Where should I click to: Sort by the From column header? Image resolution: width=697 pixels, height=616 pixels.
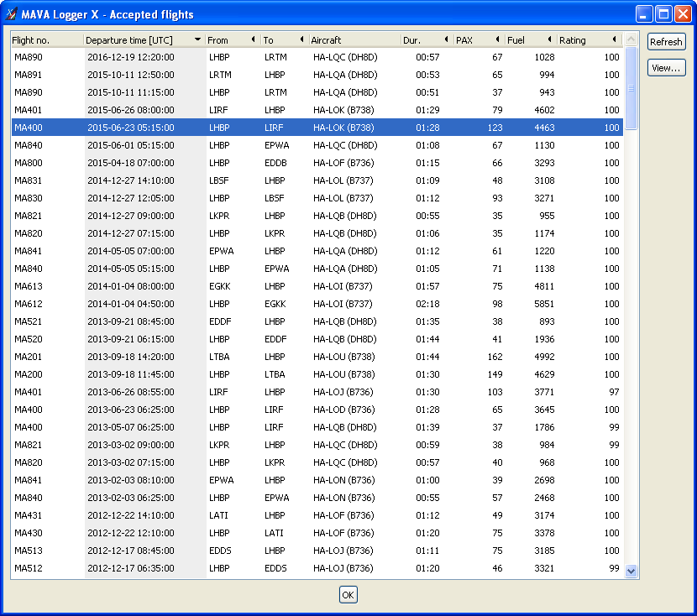point(233,40)
